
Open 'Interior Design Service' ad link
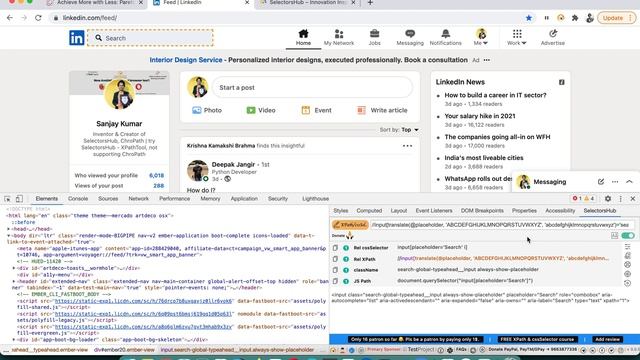tap(186, 60)
